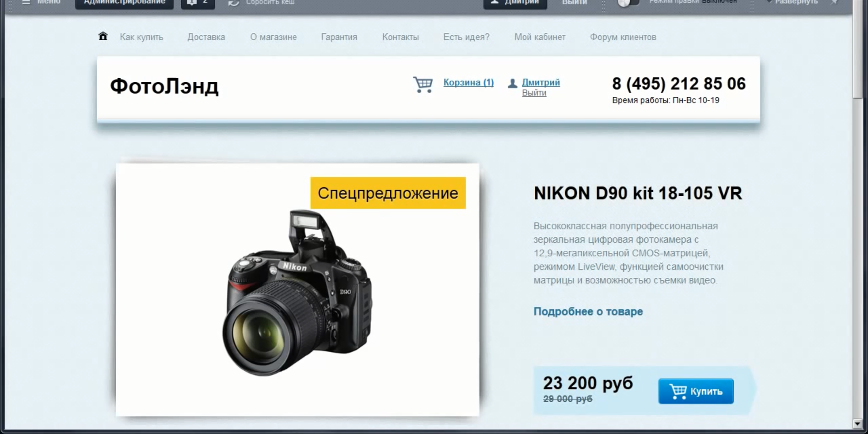Viewport: 868px width, 434px height.
Task: Click the product description starting Высококлассная полупрофессиональная
Action: [x=628, y=253]
